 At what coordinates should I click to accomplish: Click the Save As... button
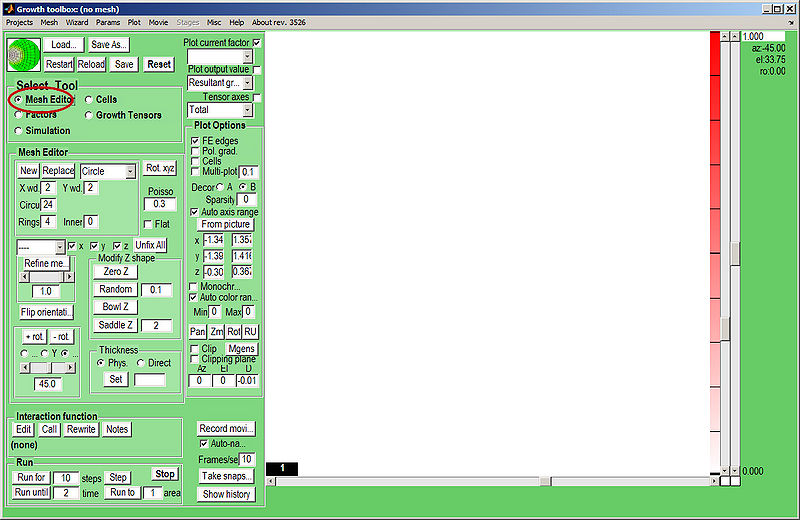pos(108,45)
